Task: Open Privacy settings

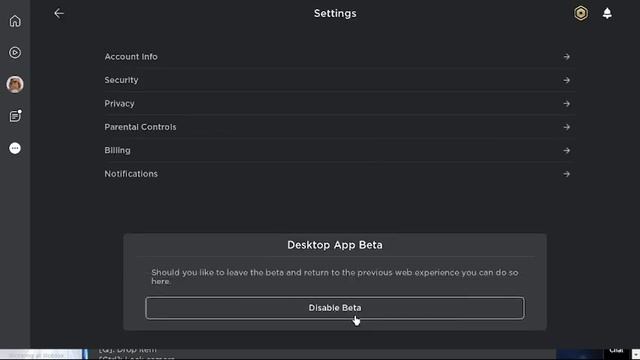Action: point(339,104)
